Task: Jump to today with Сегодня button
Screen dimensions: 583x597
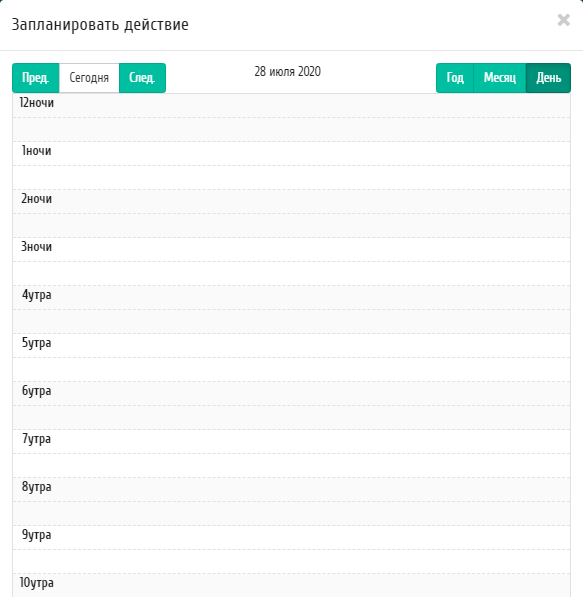Action: tap(89, 78)
